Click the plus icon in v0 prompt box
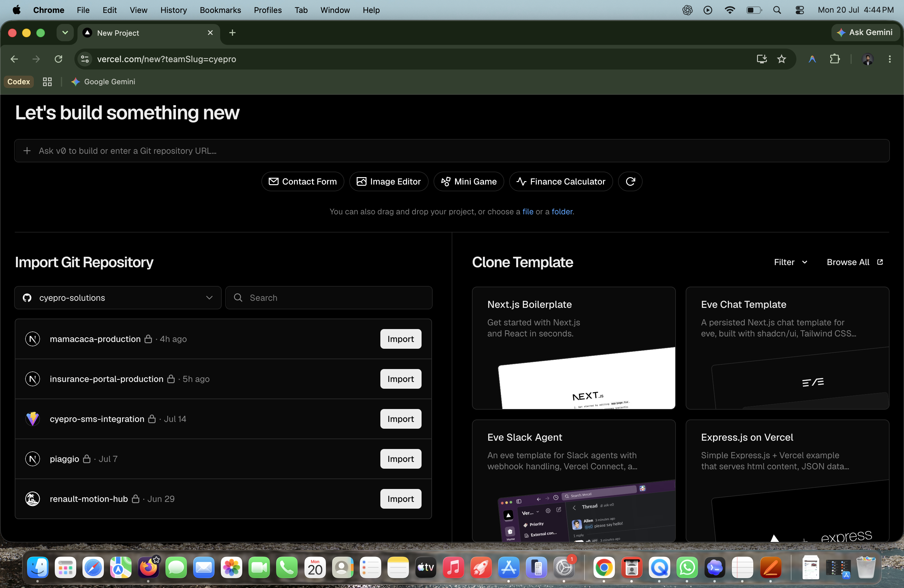Viewport: 904px width, 588px height. [27, 151]
